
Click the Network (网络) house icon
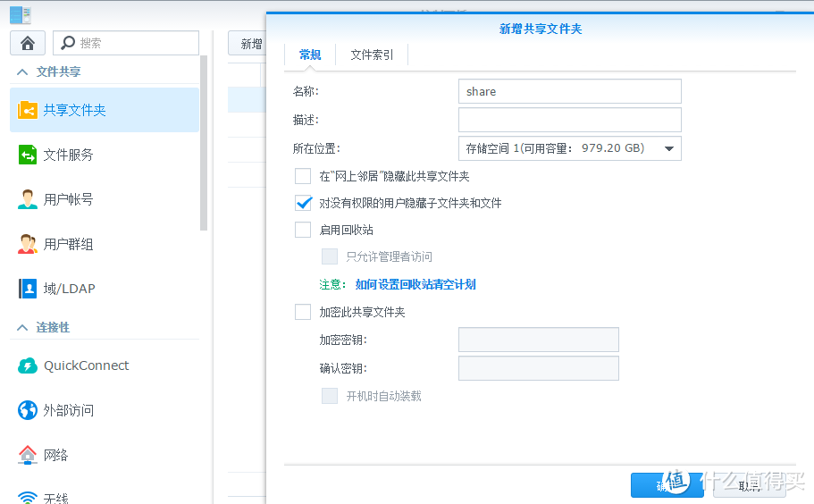(x=28, y=455)
